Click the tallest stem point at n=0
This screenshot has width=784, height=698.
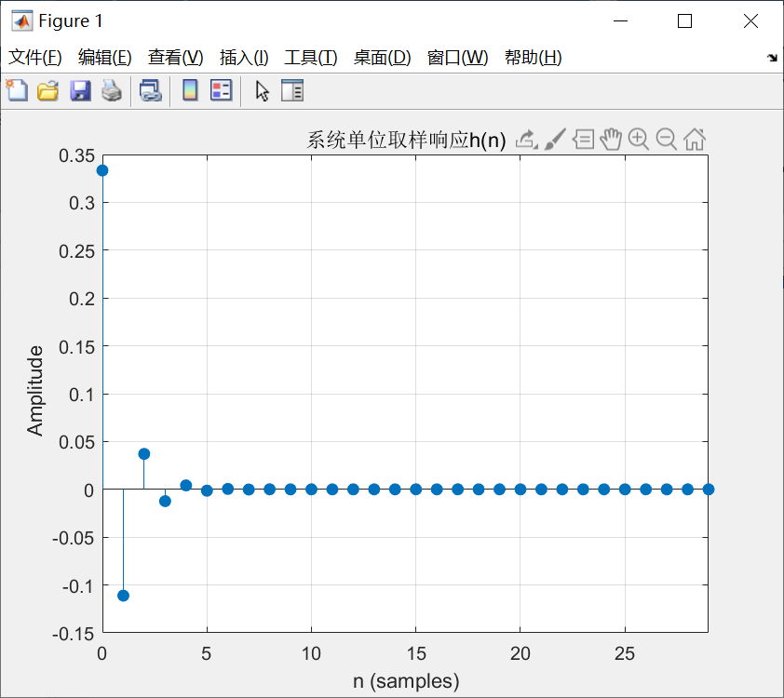tap(102, 169)
